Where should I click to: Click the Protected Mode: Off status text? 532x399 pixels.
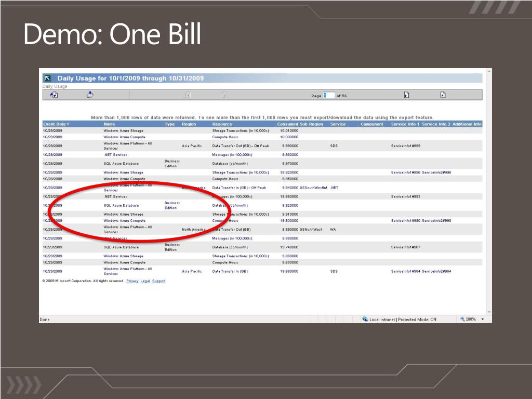[x=417, y=320]
